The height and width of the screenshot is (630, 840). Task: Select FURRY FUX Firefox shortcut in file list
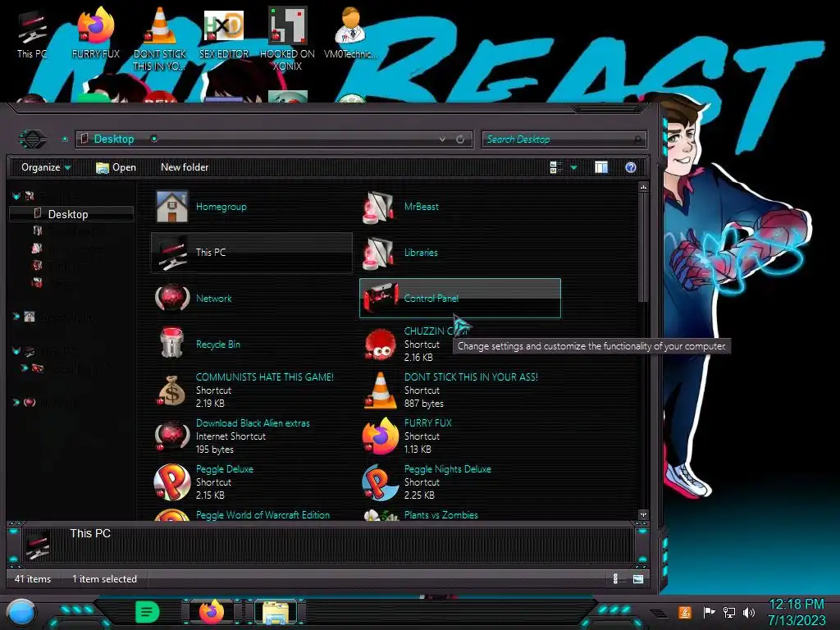pyautogui.click(x=459, y=436)
